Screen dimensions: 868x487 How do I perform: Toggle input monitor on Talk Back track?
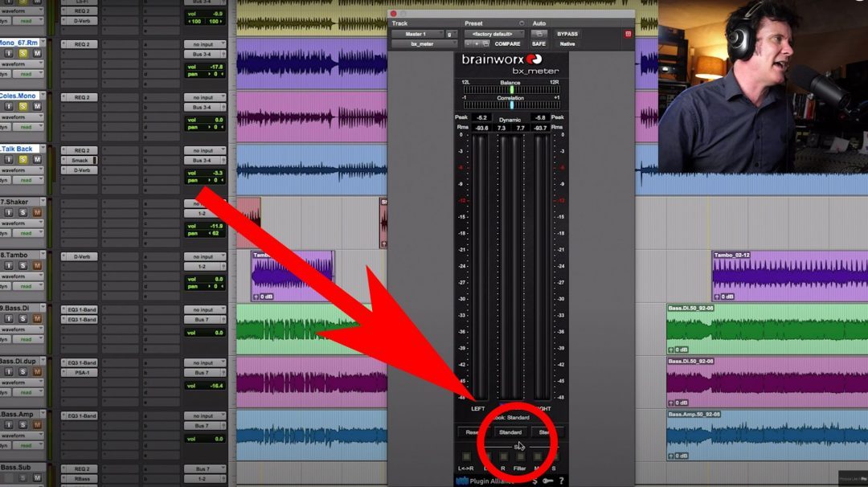pyautogui.click(x=8, y=159)
